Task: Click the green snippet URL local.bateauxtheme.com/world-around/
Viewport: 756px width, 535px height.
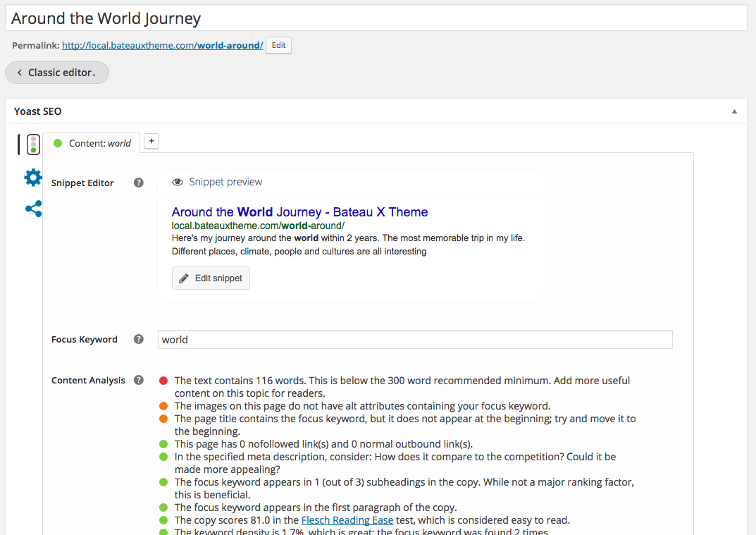Action: tap(258, 226)
